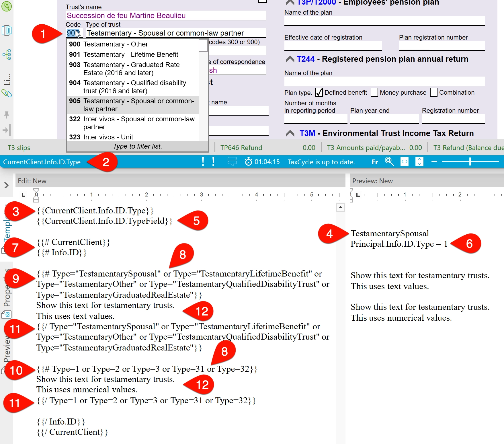Click the T244 Registration number field

click(453, 119)
